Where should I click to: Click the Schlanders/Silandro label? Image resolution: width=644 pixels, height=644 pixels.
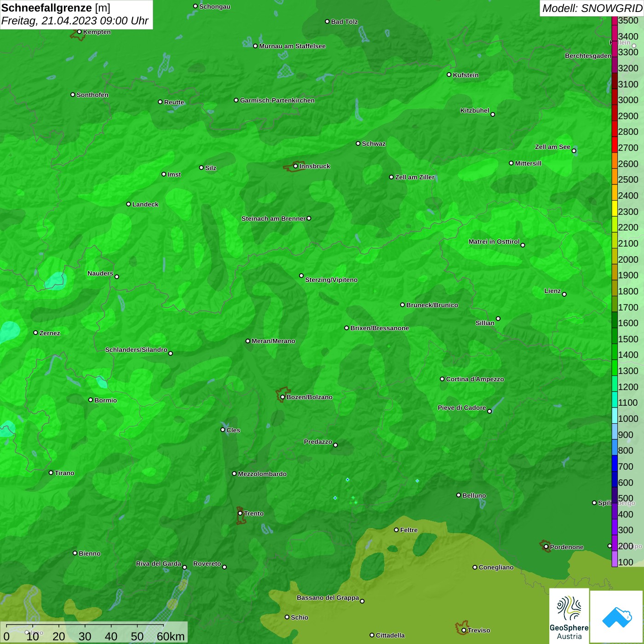(x=136, y=350)
